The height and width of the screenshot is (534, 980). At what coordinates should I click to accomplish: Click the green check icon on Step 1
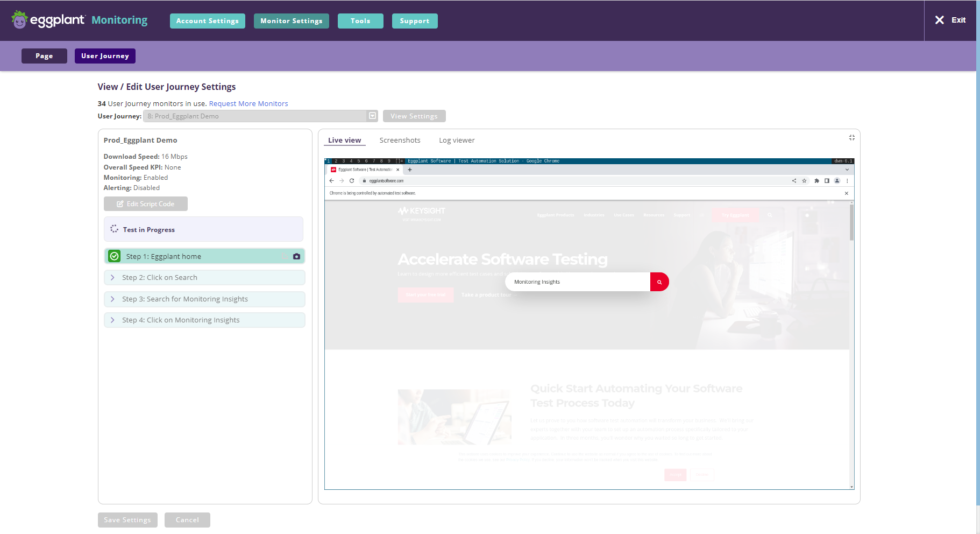pos(115,256)
